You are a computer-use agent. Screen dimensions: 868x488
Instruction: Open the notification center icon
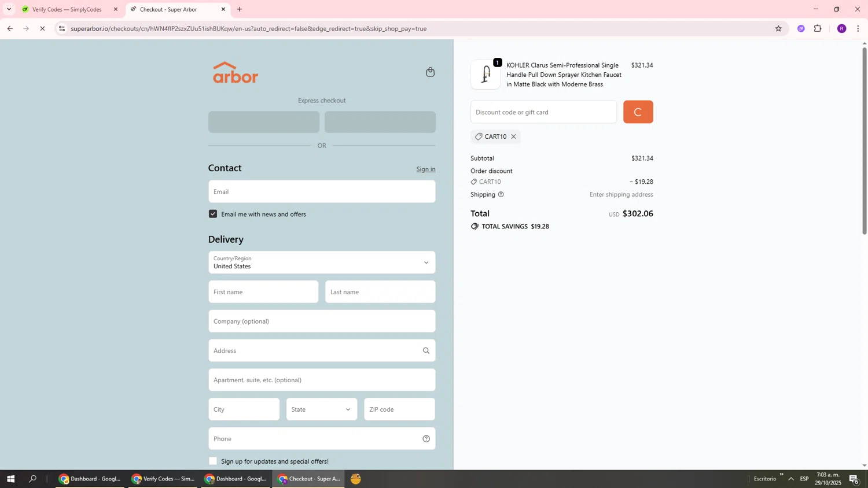854,479
